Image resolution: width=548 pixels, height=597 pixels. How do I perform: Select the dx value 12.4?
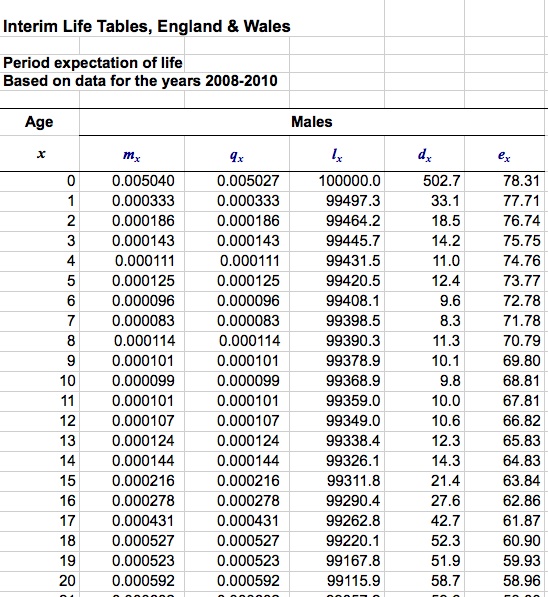point(446,281)
